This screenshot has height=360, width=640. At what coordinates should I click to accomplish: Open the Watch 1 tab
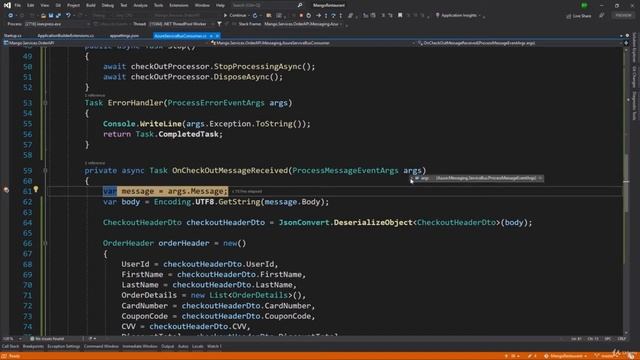tap(214, 347)
